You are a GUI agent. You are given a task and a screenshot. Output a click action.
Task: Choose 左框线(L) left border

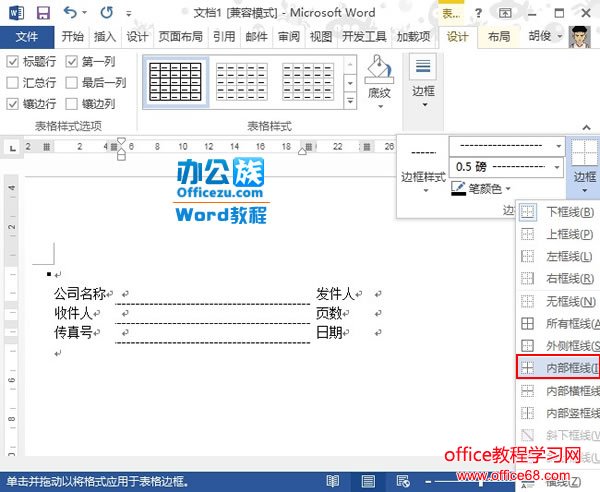click(x=559, y=256)
